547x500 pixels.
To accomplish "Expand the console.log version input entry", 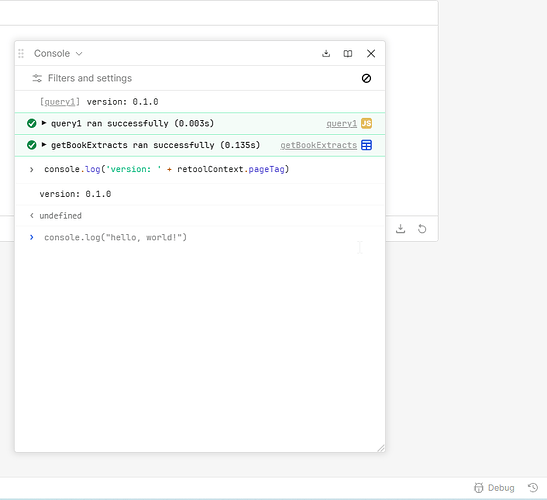I will 32,170.
